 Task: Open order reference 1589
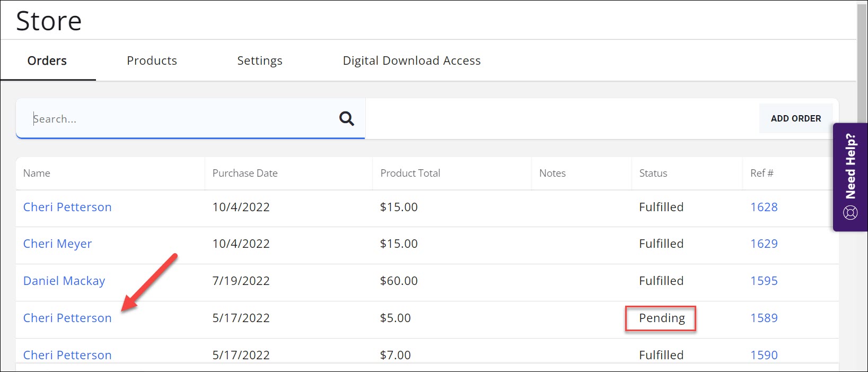(764, 318)
